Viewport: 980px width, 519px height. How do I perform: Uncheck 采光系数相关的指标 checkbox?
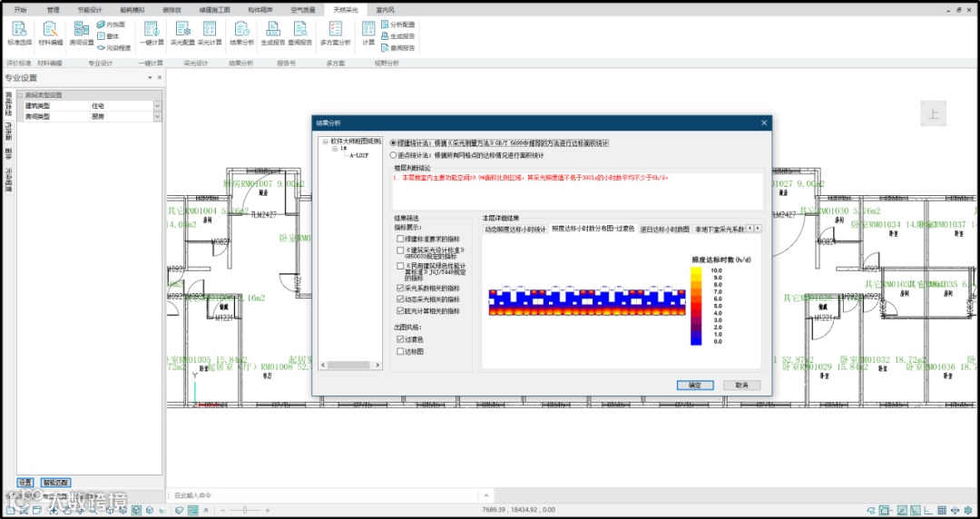401,289
